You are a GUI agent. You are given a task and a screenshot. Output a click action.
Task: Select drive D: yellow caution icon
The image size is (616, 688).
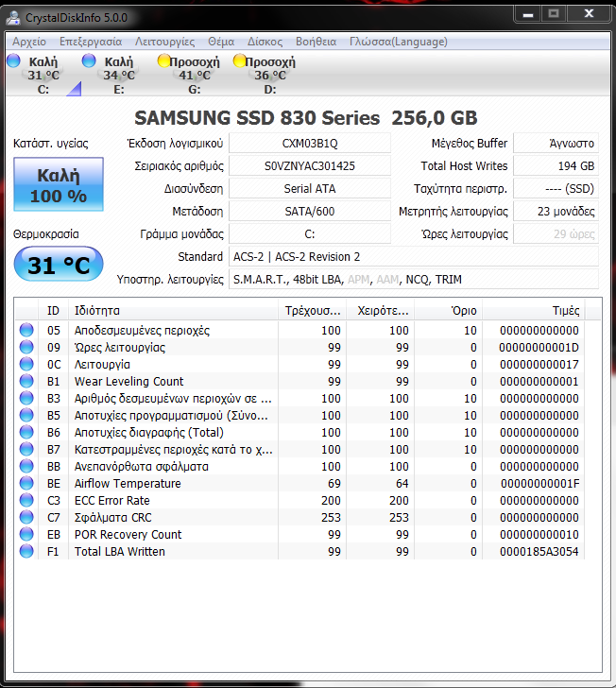click(x=240, y=60)
